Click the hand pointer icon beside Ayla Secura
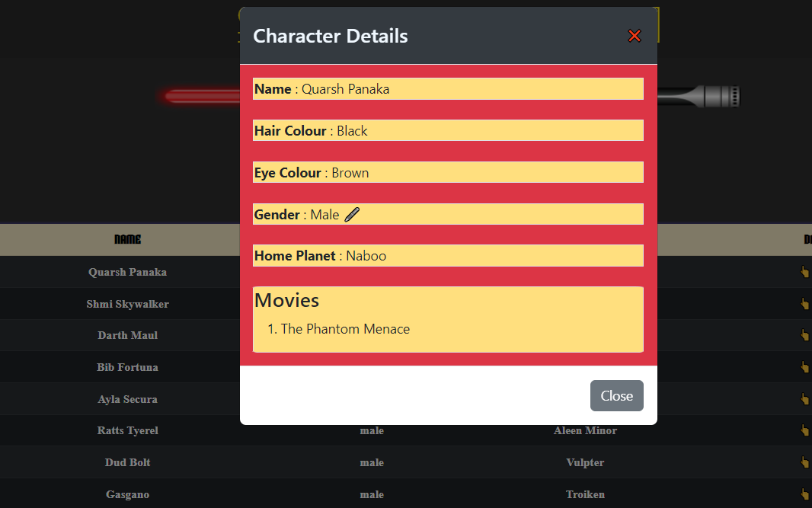Image resolution: width=812 pixels, height=508 pixels. tap(805, 398)
